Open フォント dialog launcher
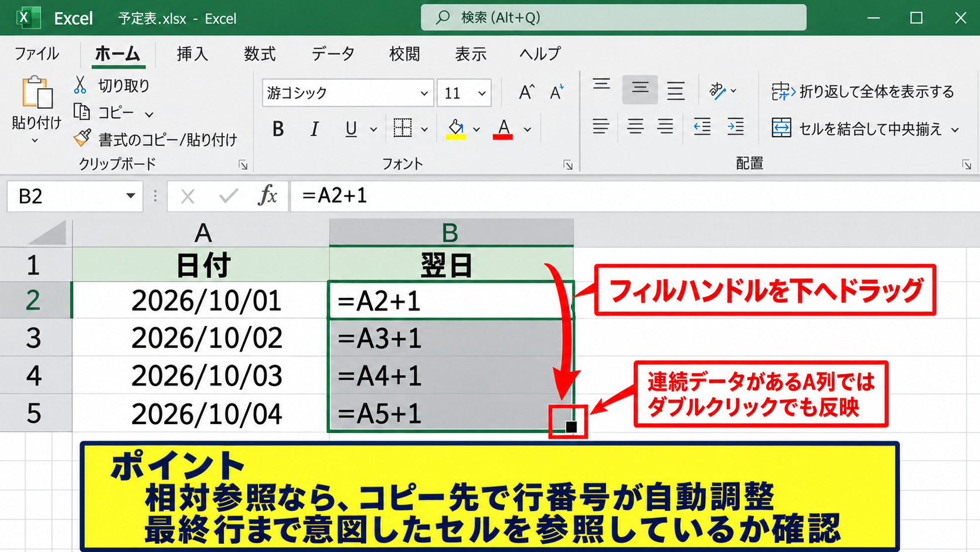Screen dimensions: 980x552 tap(568, 165)
